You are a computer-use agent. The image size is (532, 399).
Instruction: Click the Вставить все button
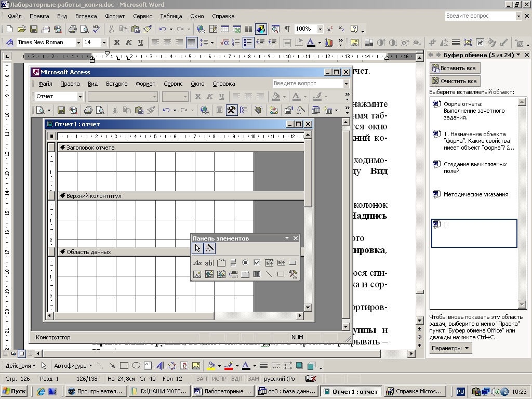[x=455, y=68]
